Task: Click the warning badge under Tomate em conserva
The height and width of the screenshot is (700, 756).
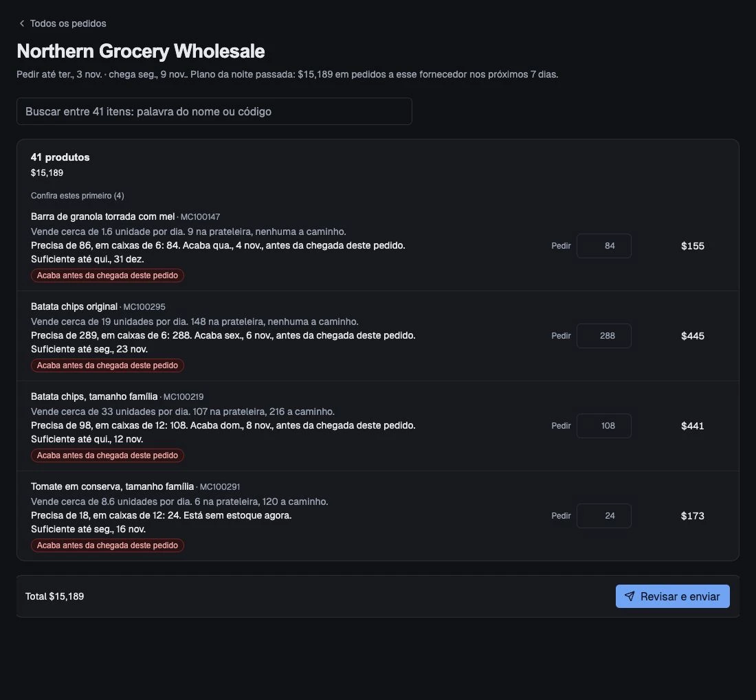Action: click(107, 546)
